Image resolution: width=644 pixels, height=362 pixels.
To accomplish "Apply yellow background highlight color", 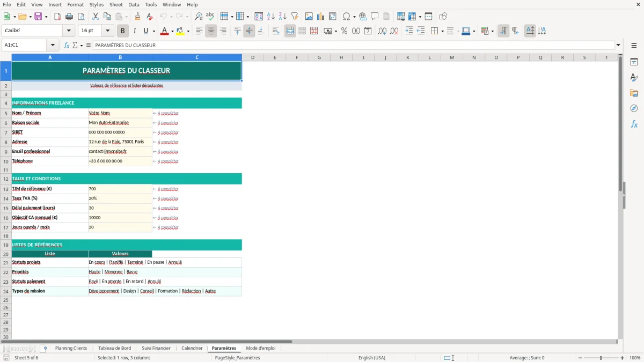I will point(180,31).
